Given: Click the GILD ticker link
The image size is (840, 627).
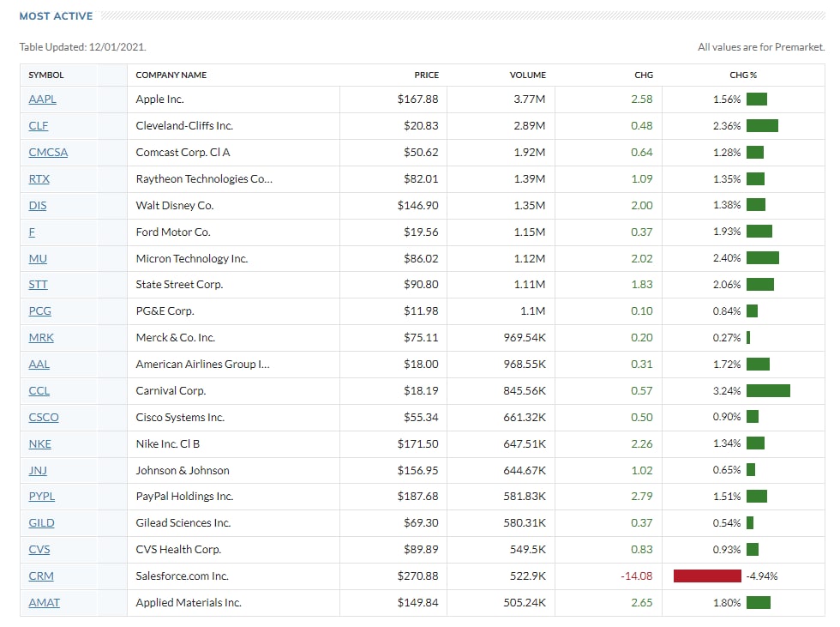Looking at the screenshot, I should coord(41,522).
